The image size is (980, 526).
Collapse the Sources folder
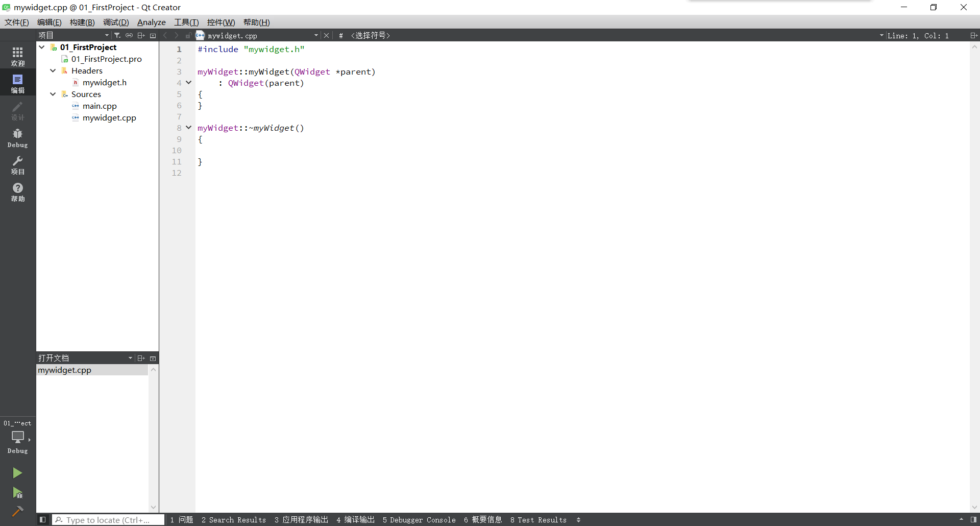pyautogui.click(x=53, y=94)
